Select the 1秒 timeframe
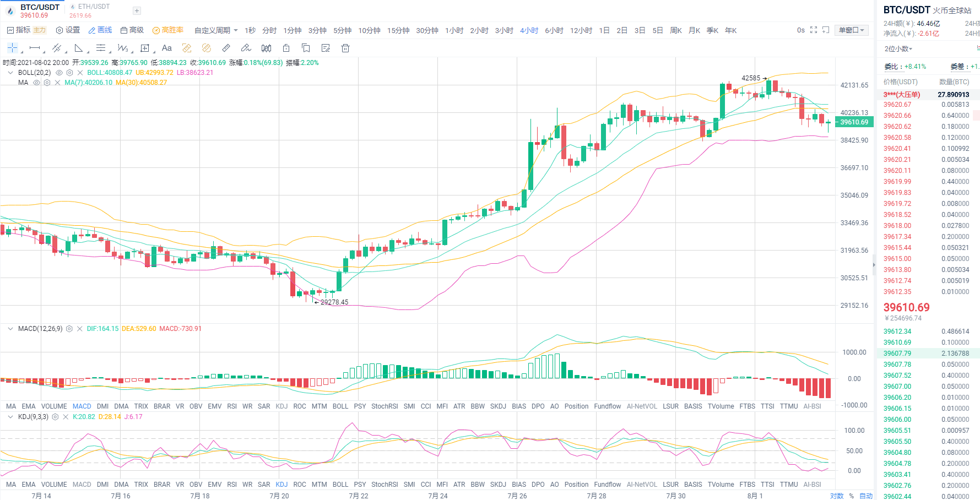The height and width of the screenshot is (500, 980). coord(250,30)
